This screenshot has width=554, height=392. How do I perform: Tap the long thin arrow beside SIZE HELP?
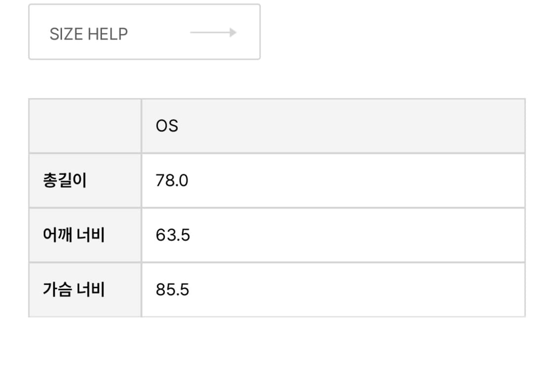213,33
